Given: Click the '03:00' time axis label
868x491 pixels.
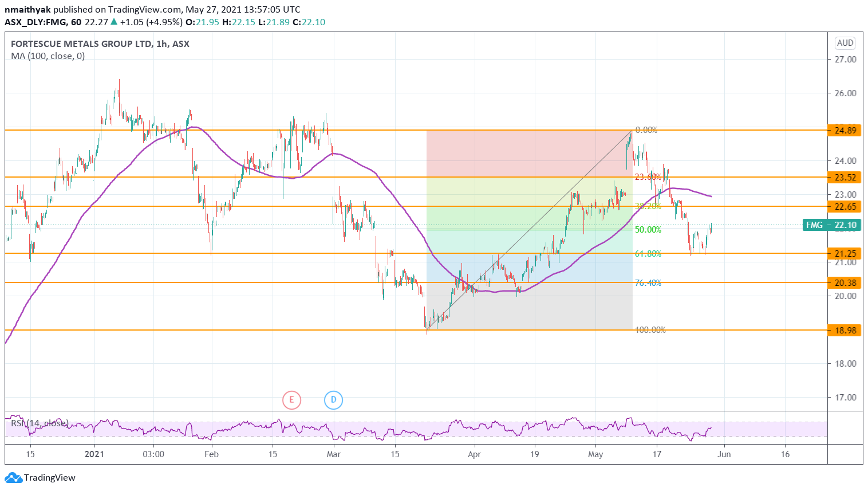Looking at the screenshot, I should pyautogui.click(x=153, y=454).
